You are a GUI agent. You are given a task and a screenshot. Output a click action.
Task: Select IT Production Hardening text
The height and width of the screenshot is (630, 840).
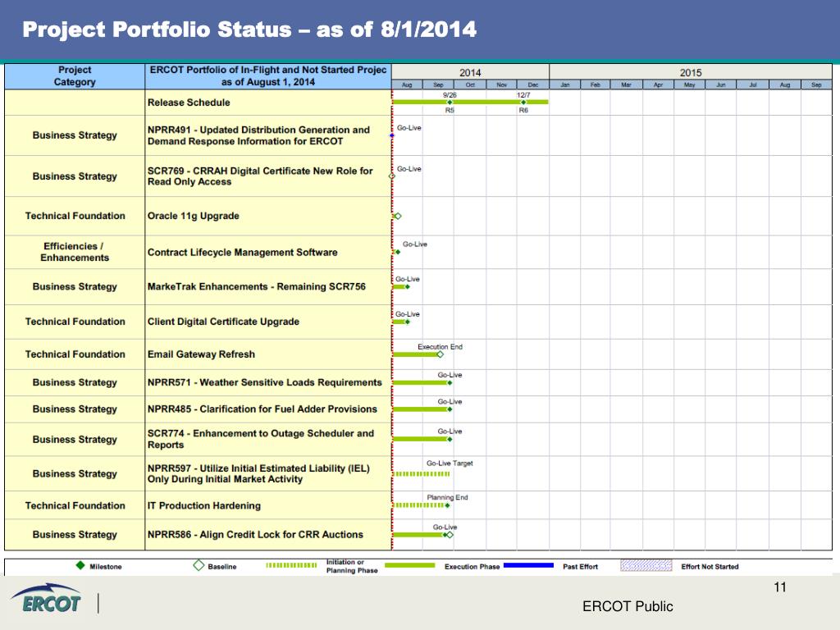point(204,505)
